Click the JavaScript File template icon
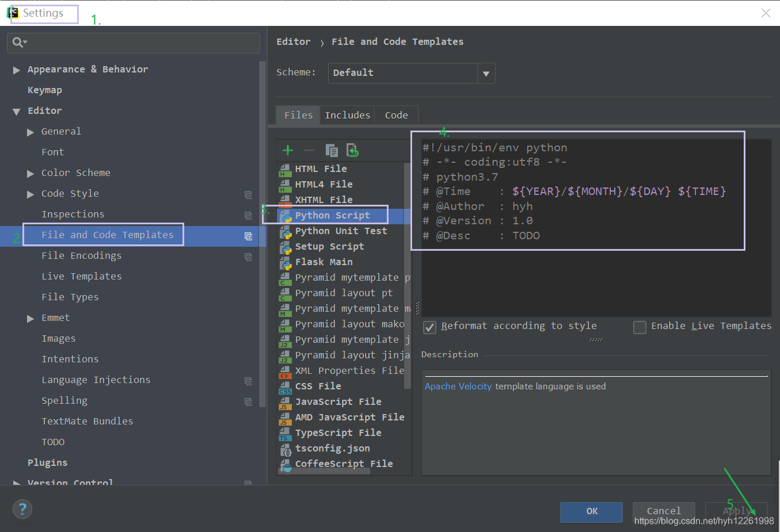 285,403
